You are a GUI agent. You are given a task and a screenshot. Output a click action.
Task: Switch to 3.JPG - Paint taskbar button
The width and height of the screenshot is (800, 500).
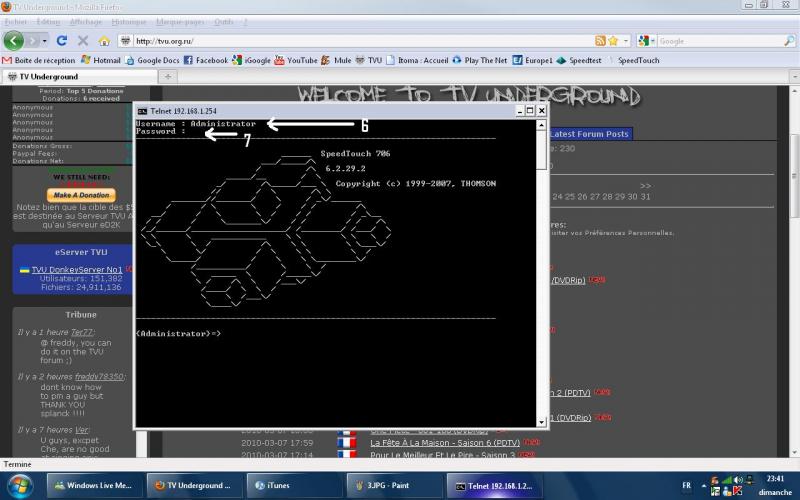pyautogui.click(x=393, y=485)
